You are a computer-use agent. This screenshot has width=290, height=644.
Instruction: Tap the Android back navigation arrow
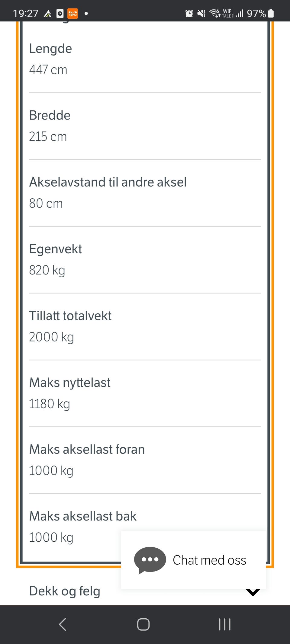[x=63, y=624]
